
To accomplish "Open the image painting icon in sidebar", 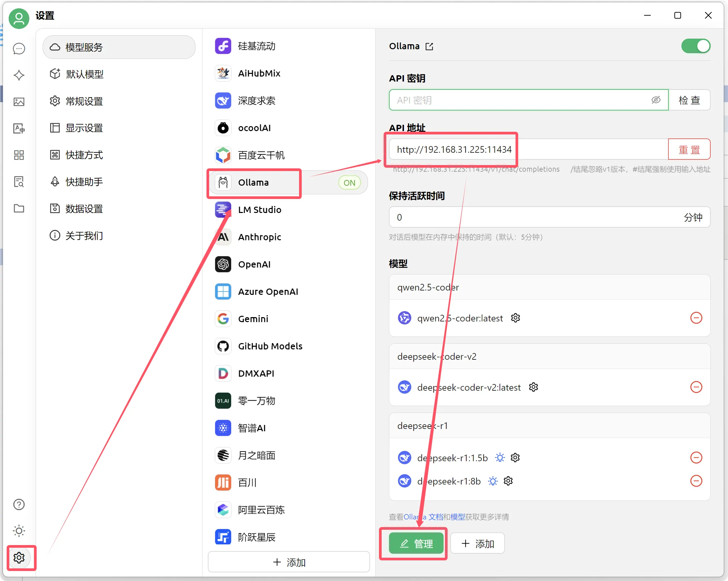I will point(19,101).
